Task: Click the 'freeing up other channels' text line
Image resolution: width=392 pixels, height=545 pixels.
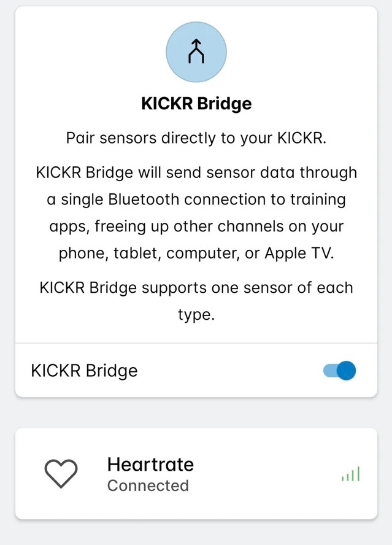Action: click(196, 226)
